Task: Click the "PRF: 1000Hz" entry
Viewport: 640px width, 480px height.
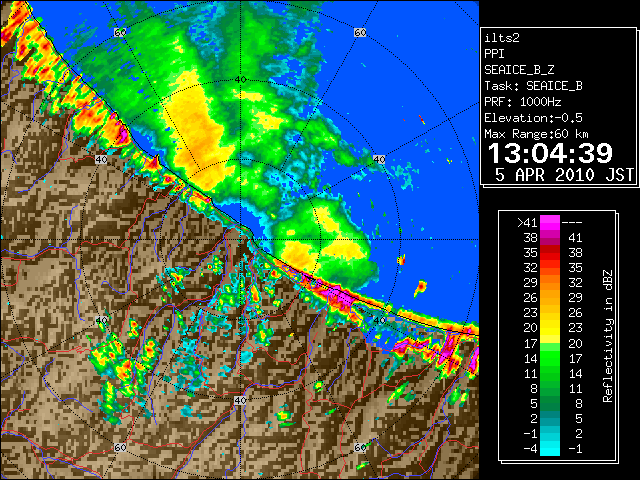Action: 523,102
